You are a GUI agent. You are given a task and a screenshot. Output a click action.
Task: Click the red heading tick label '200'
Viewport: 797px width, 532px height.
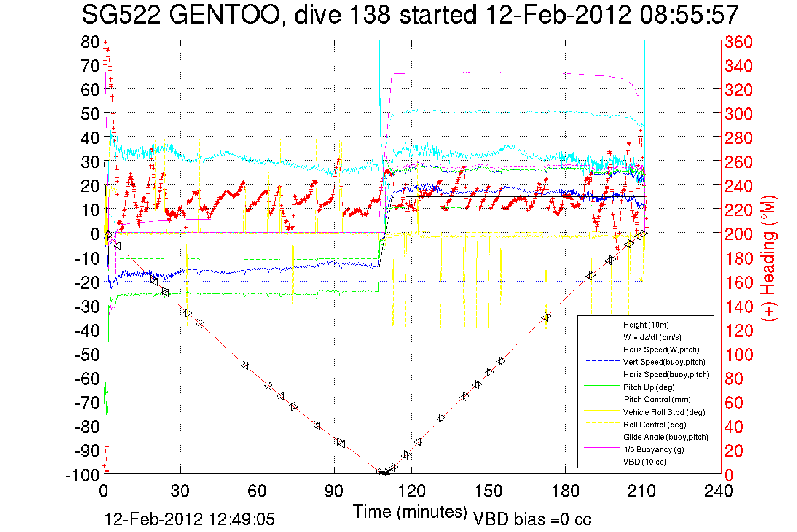point(738,234)
